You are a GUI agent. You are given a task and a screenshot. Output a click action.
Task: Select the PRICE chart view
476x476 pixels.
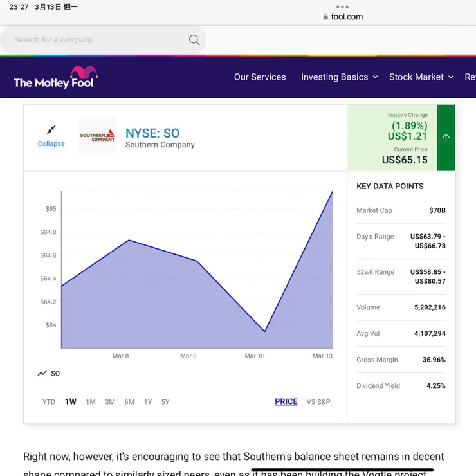click(286, 402)
